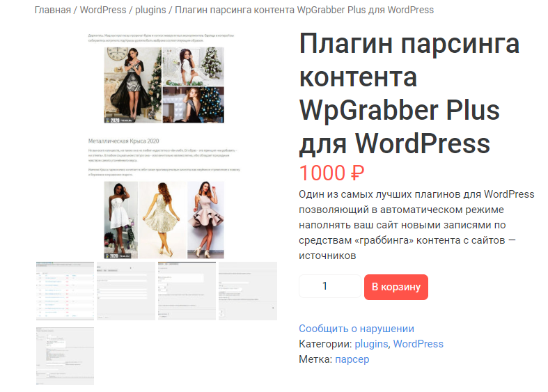Select the first gallery thumbnail with table list
The width and height of the screenshot is (548, 392).
[x=65, y=291]
